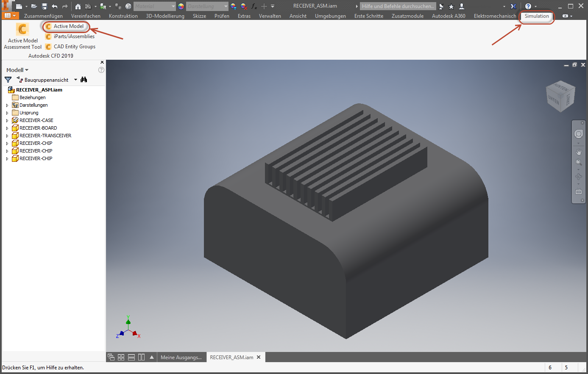The height and width of the screenshot is (374, 588).
Task: Select the Pan hand tool
Action: click(579, 152)
